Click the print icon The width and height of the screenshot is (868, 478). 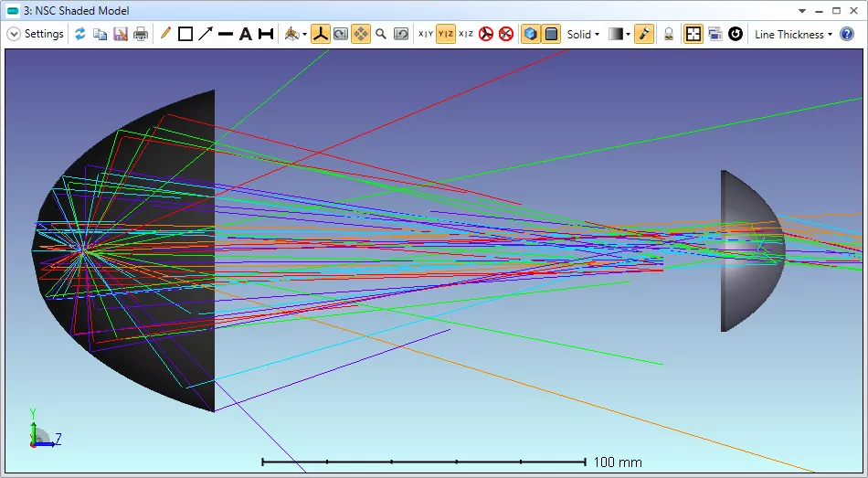point(140,34)
